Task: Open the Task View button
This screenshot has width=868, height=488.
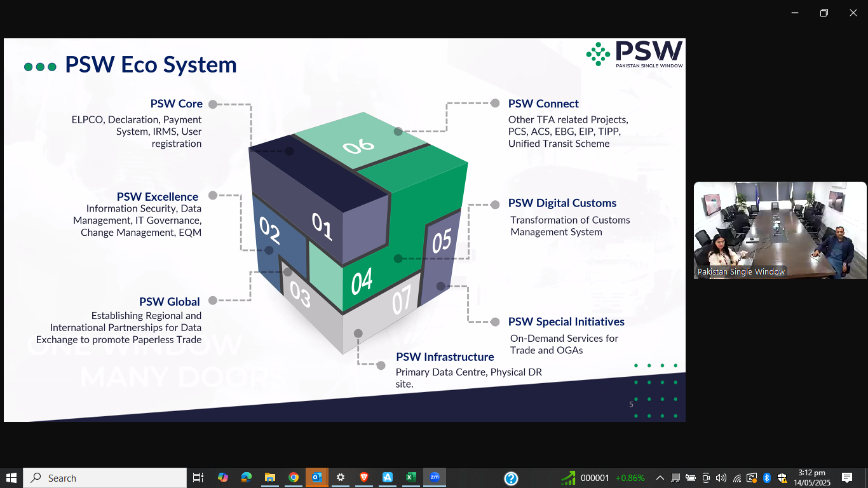Action: pyautogui.click(x=198, y=478)
